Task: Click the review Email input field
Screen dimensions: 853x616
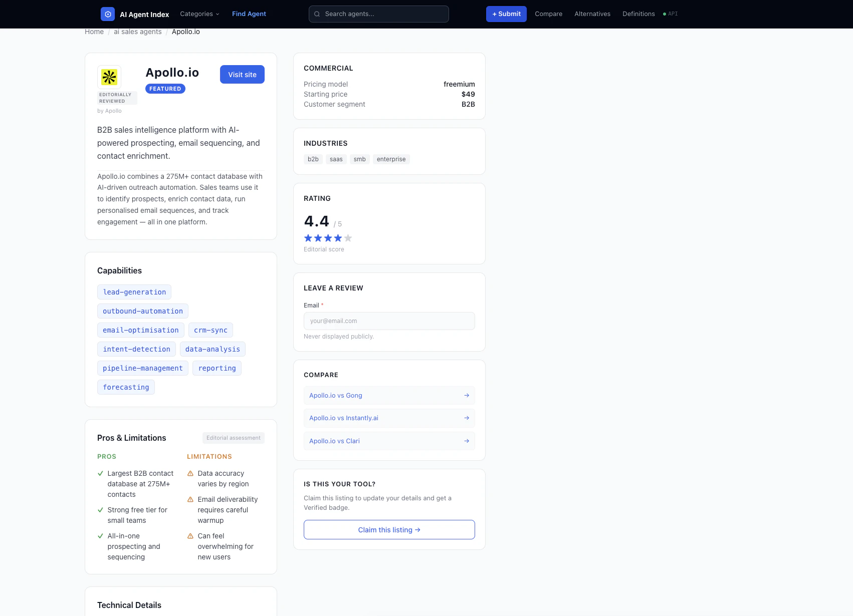Action: click(389, 322)
